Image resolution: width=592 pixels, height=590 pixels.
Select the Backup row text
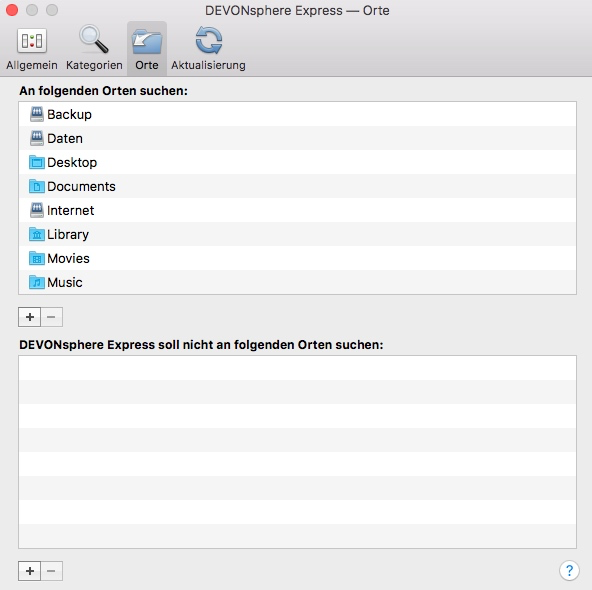pos(69,114)
